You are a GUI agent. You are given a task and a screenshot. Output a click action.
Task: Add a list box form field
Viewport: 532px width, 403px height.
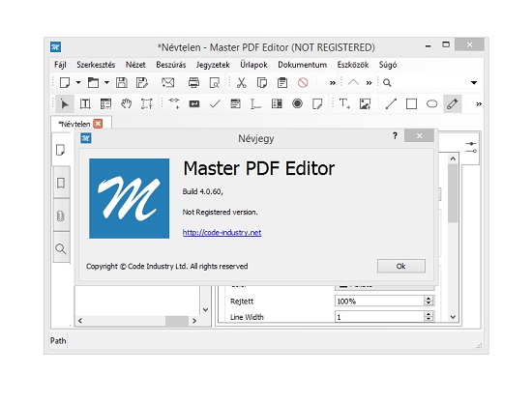(x=235, y=103)
